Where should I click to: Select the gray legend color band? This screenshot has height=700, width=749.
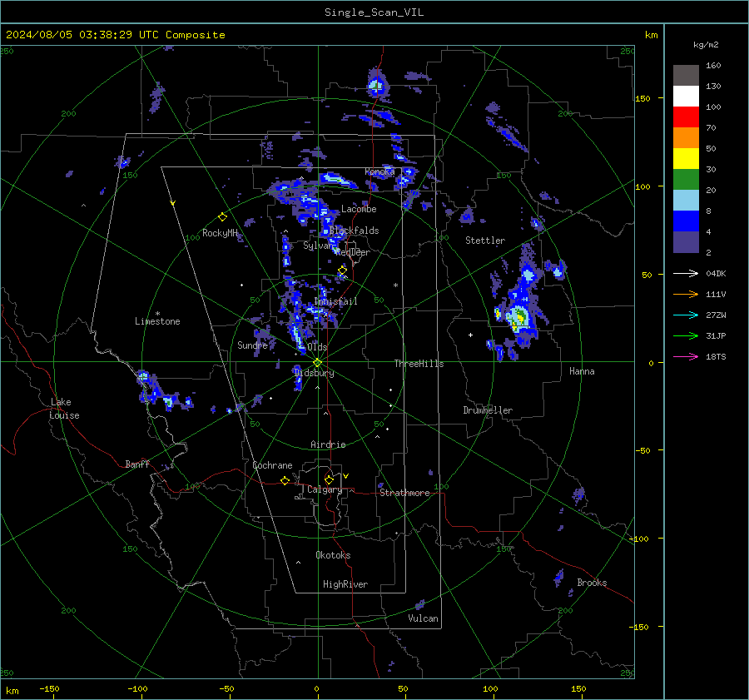point(686,76)
